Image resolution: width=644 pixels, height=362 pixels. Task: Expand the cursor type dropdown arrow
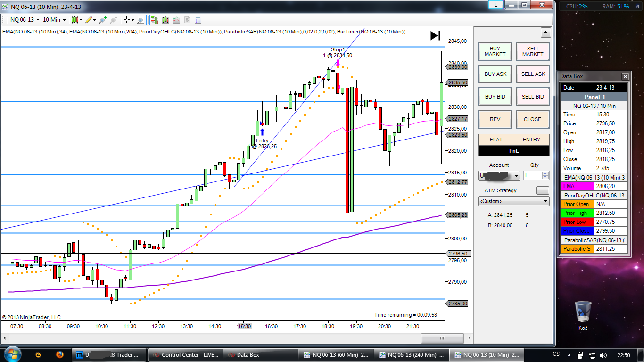(x=132, y=20)
